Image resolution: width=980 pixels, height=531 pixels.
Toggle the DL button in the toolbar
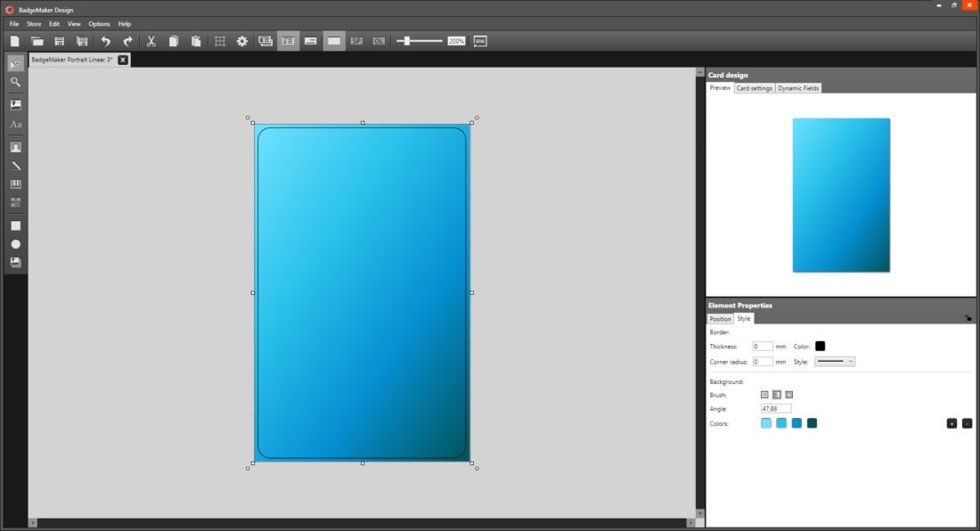[378, 41]
